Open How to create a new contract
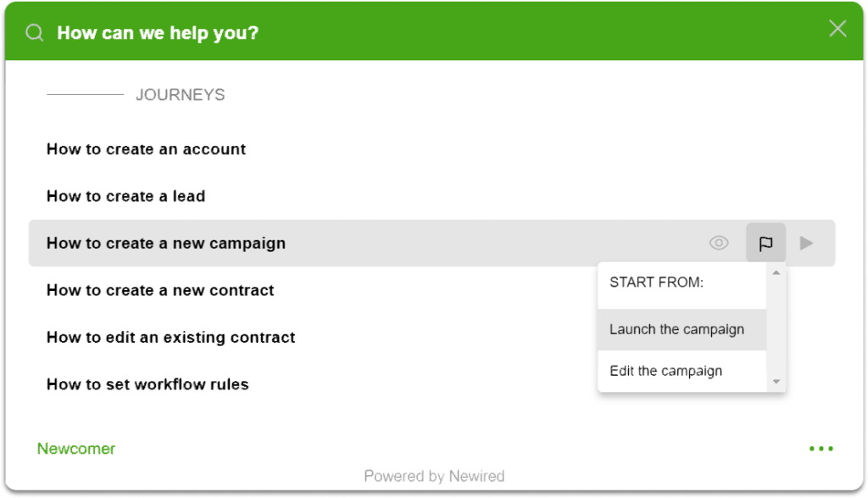 coord(160,290)
